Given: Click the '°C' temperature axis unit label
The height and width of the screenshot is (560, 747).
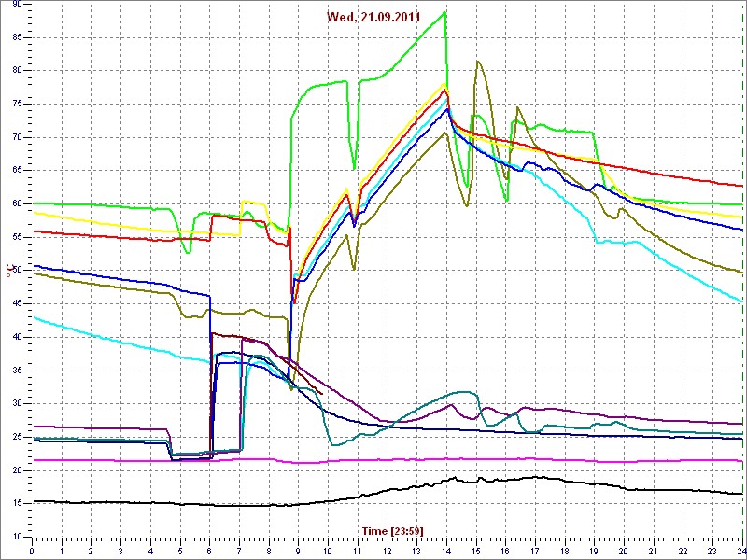Looking at the screenshot, I should click(9, 272).
